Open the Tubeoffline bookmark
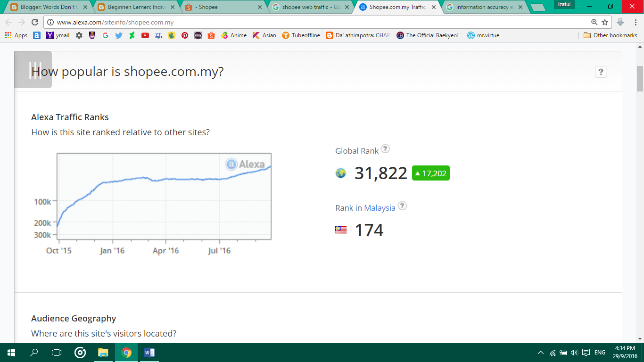Viewport: 644px width, 362px height. (301, 35)
